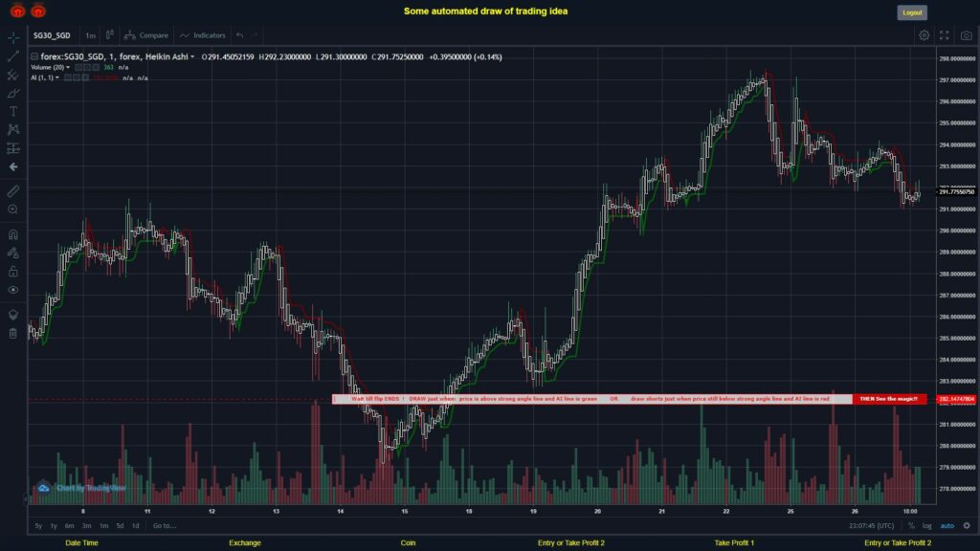980x551 pixels.
Task: Open the prediction and measurement tools
Action: pos(13,148)
